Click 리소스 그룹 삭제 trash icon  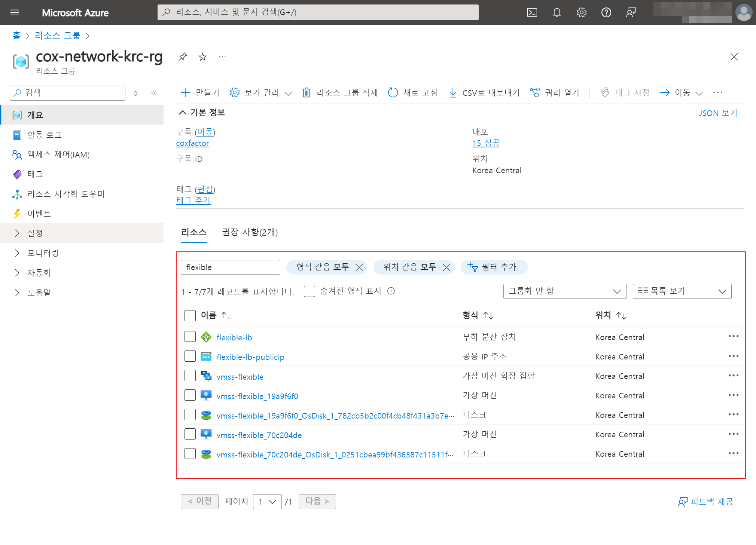(x=307, y=92)
